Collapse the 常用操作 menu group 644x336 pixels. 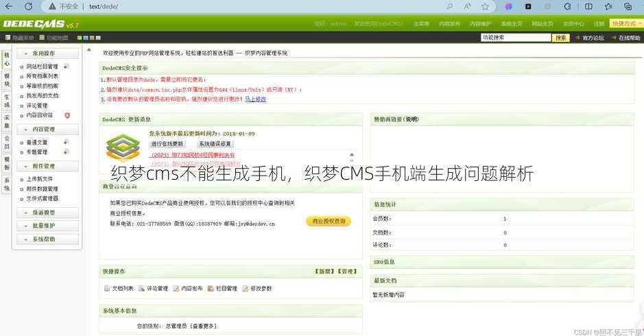(47, 53)
